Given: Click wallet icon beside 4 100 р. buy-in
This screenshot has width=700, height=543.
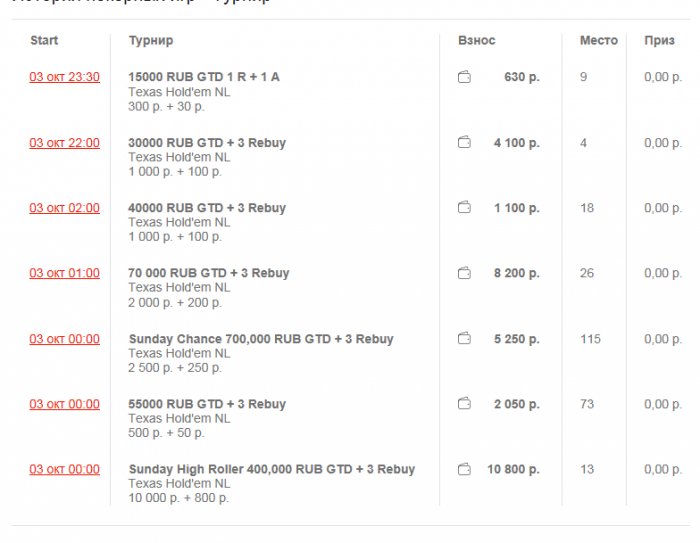Looking at the screenshot, I should (464, 142).
